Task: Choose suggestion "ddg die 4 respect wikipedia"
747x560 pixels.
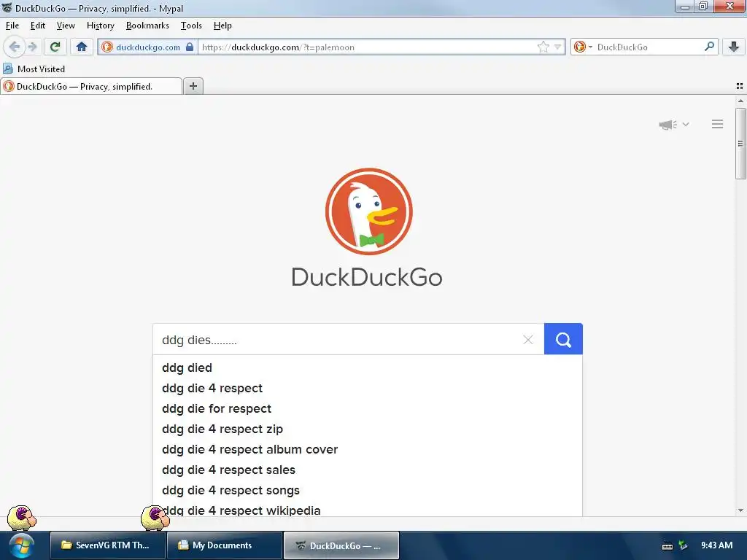Action: pos(368,509)
